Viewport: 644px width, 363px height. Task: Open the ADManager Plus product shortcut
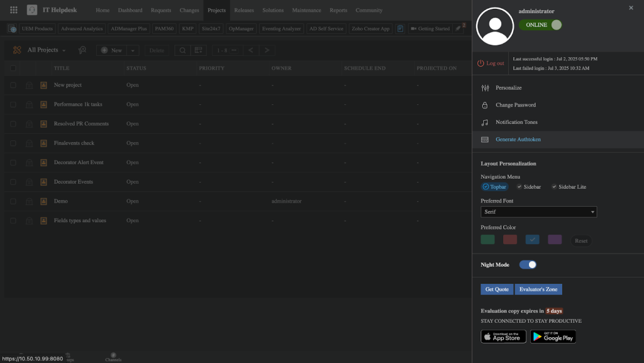point(128,29)
